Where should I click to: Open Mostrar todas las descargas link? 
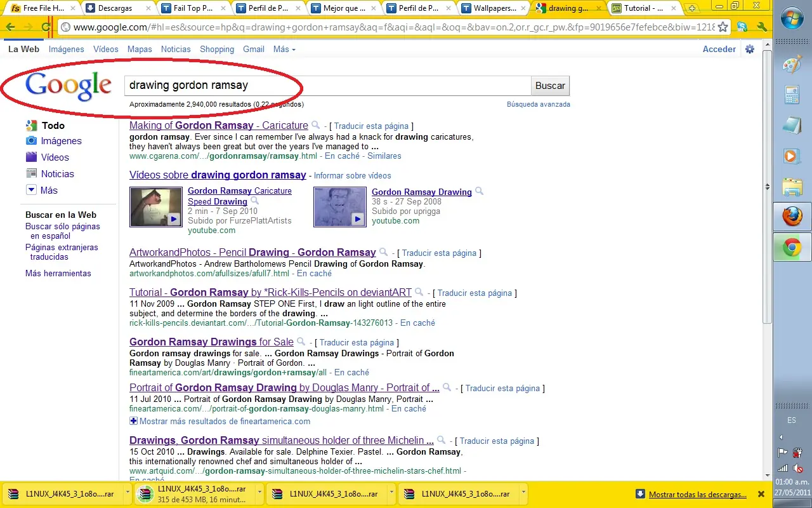point(697,494)
